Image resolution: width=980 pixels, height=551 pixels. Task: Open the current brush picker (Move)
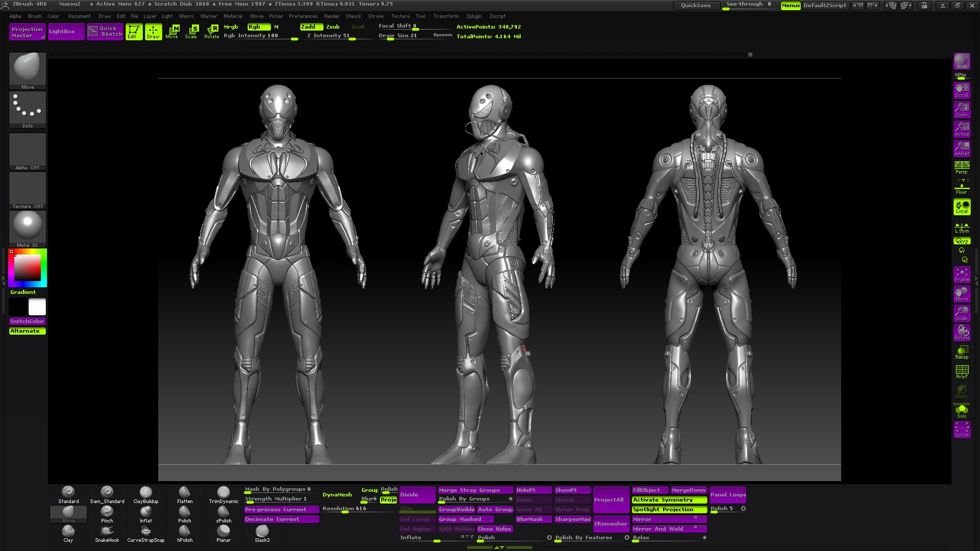pos(28,71)
